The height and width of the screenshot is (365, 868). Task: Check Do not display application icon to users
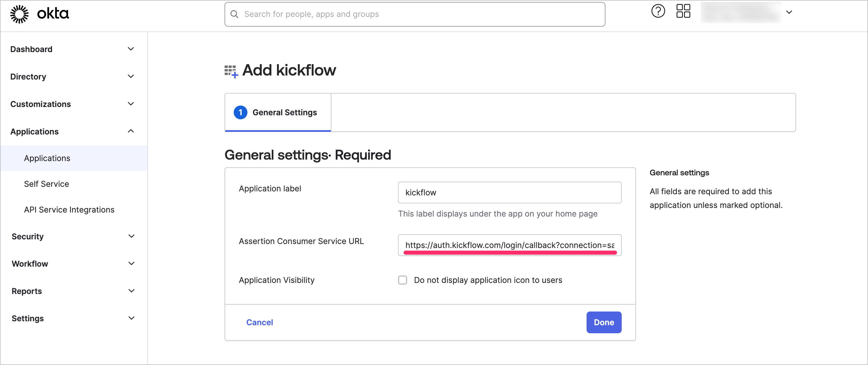tap(403, 280)
